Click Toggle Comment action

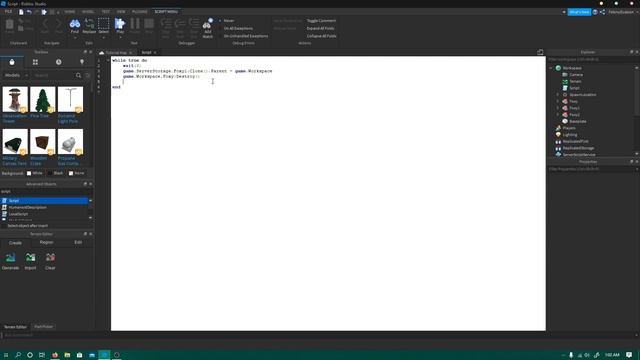(x=321, y=21)
